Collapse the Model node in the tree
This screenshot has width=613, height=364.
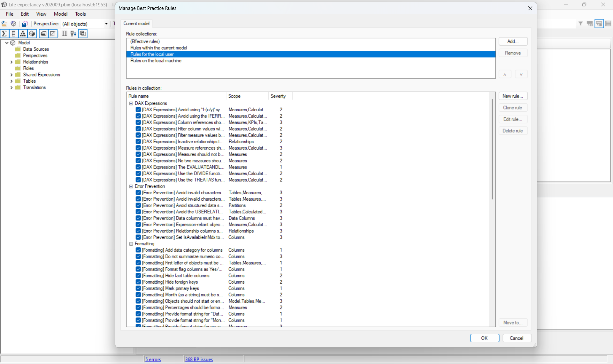tap(7, 43)
